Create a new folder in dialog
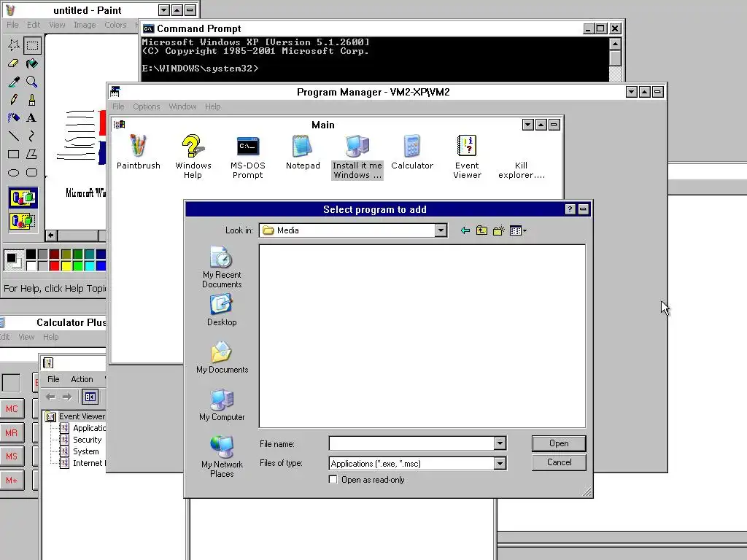This screenshot has width=747, height=560. point(498,230)
